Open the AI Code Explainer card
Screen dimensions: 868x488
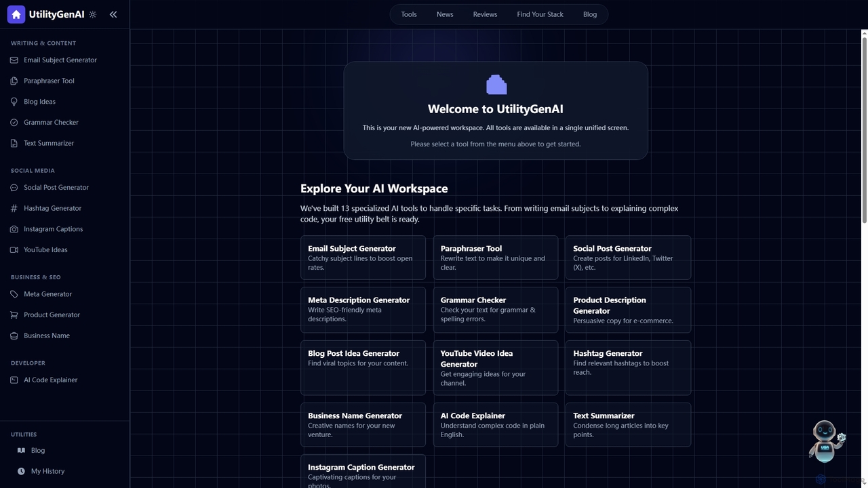click(x=496, y=425)
